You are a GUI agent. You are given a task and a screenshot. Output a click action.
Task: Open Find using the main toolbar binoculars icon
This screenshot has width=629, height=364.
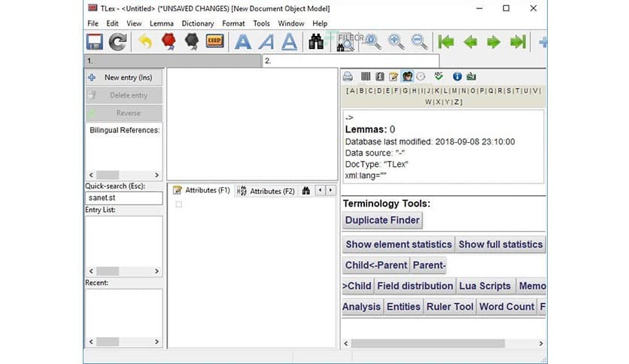coord(316,41)
